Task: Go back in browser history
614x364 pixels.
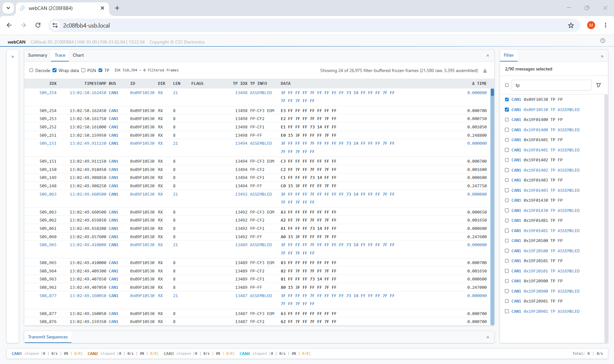Action: (x=9, y=25)
